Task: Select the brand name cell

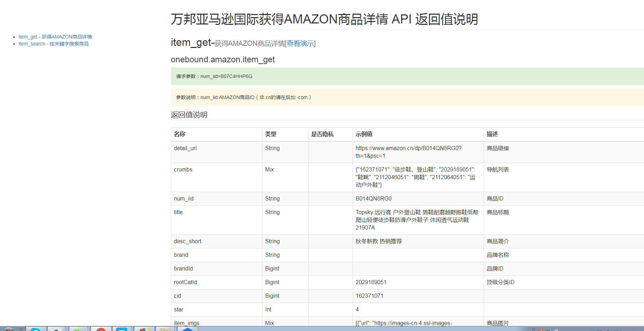Action: click(216, 255)
